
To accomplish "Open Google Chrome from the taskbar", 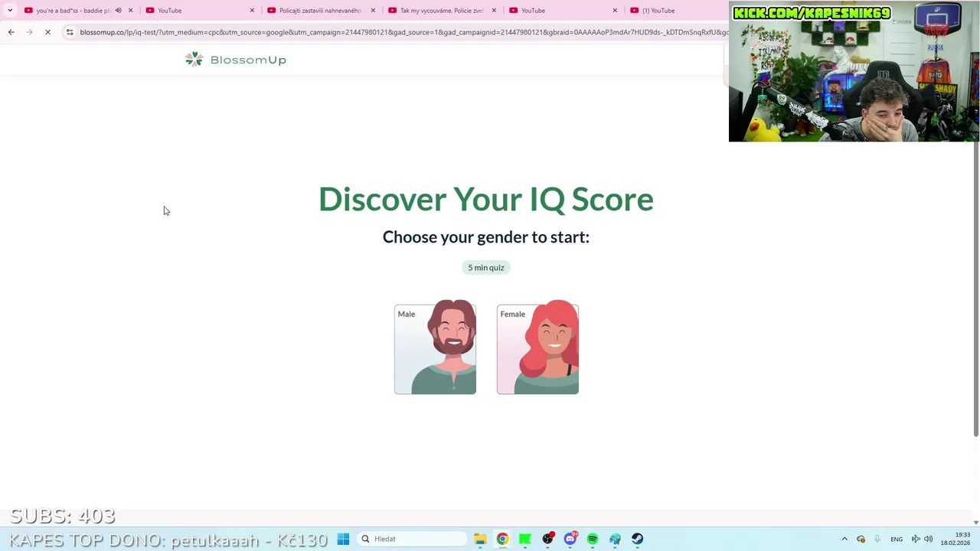I will [x=502, y=539].
